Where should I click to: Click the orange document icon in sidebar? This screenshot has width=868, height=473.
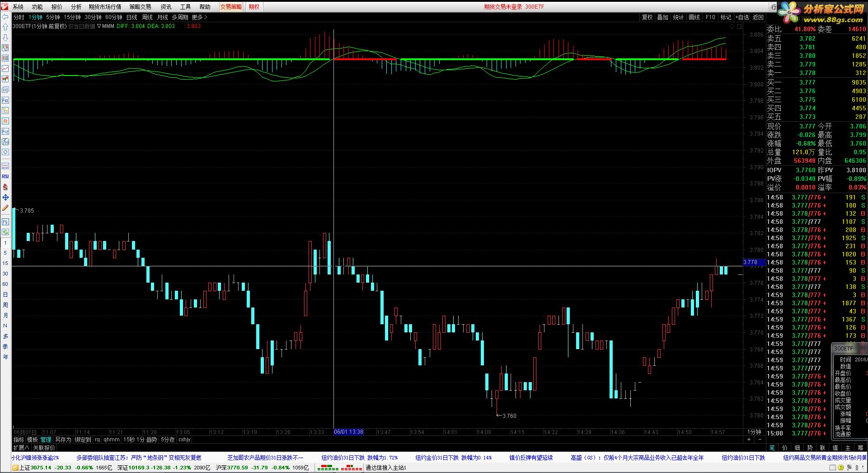5,121
